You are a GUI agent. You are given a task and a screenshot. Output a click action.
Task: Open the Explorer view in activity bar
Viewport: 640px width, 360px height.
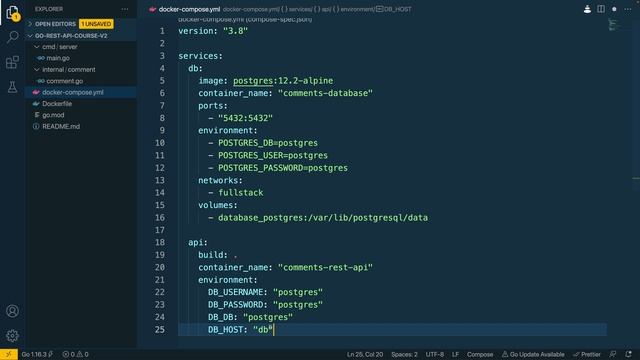(12, 13)
